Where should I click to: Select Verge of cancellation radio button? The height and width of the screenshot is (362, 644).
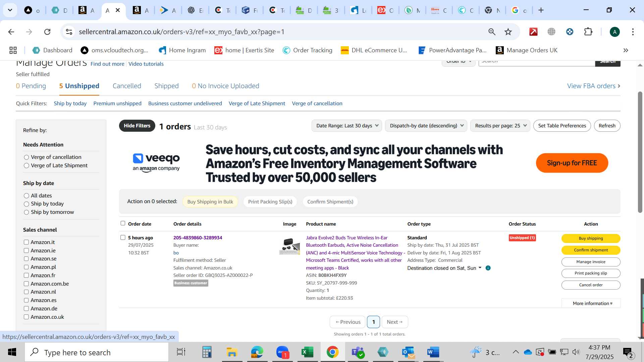pos(26,157)
